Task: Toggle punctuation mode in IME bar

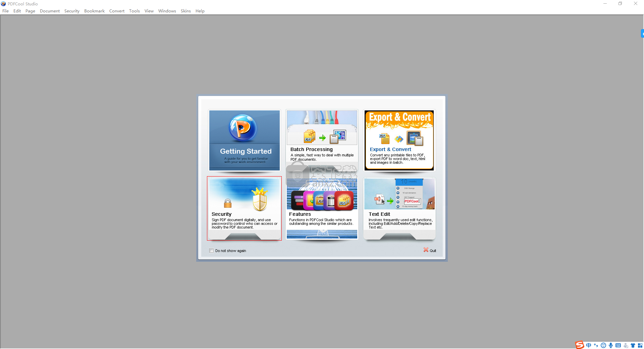Action: [x=596, y=345]
